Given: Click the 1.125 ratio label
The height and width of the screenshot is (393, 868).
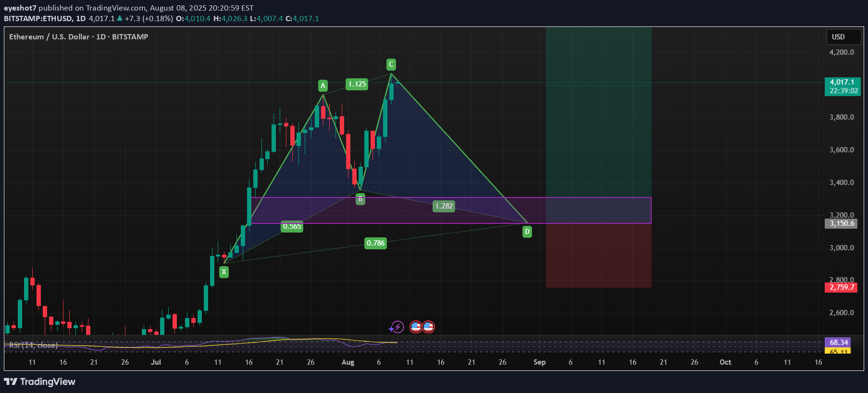Looking at the screenshot, I should (x=357, y=84).
